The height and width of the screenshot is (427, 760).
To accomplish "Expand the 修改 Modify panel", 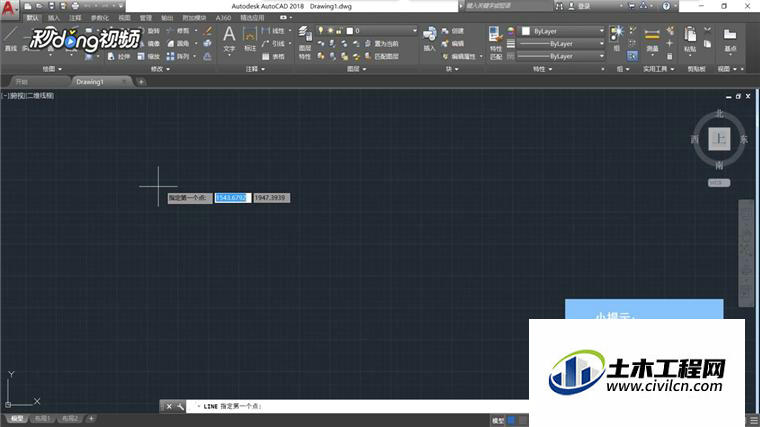I will pyautogui.click(x=160, y=69).
